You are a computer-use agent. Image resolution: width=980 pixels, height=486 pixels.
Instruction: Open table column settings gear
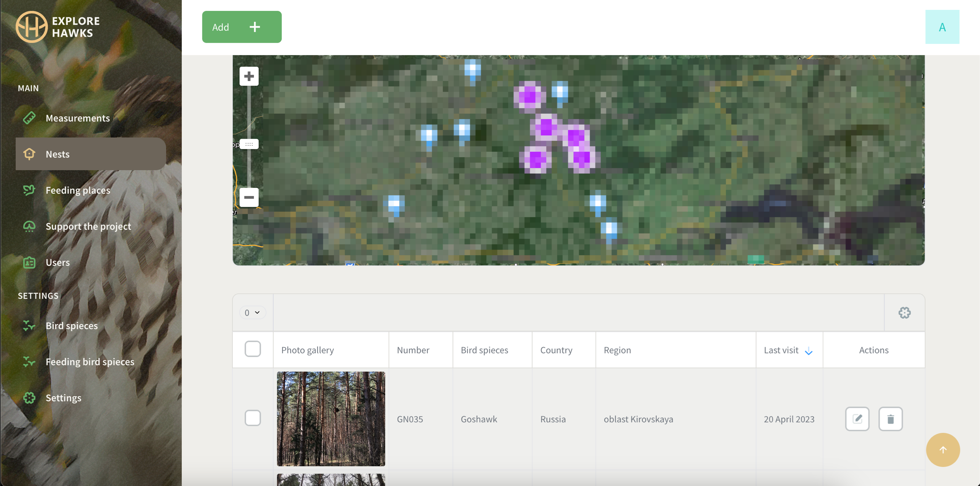905,312
